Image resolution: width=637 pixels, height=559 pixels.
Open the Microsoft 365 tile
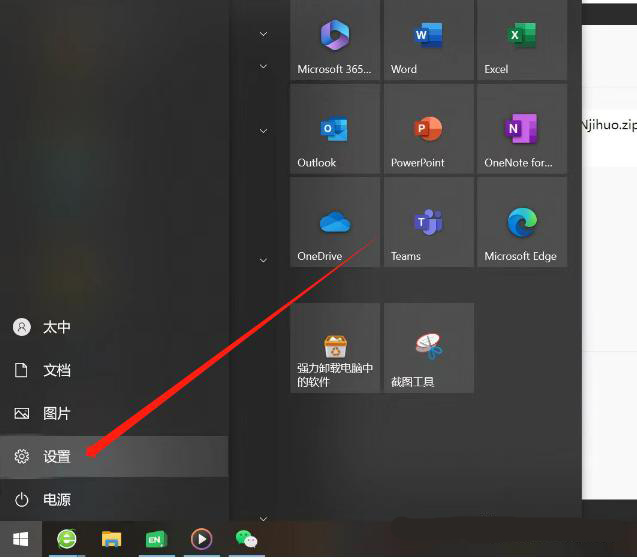pos(335,41)
